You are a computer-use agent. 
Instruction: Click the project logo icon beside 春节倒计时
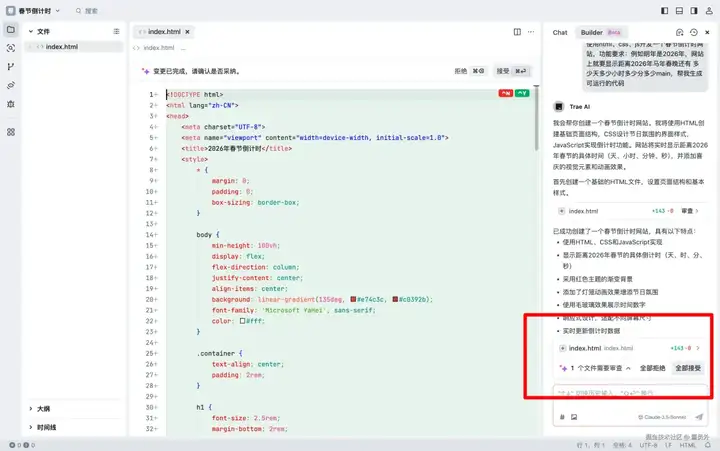(11, 11)
